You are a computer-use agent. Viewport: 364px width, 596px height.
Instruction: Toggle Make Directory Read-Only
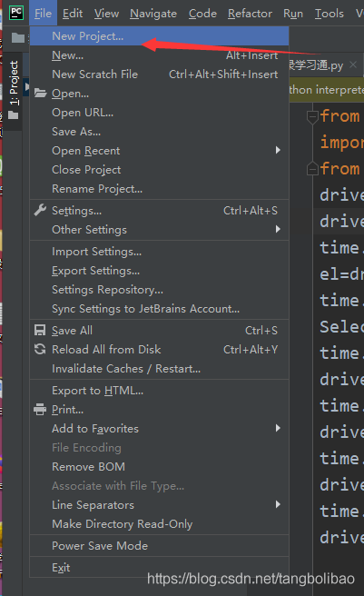click(x=159, y=524)
